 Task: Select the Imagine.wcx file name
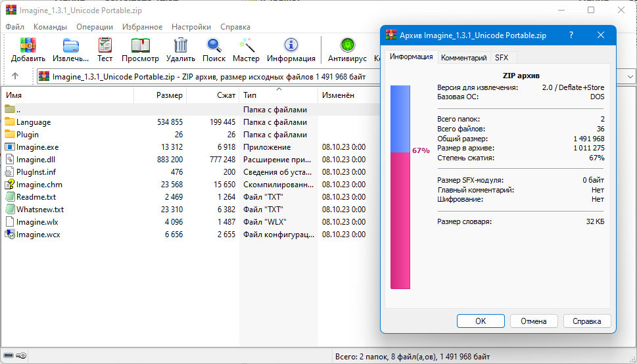(x=38, y=235)
